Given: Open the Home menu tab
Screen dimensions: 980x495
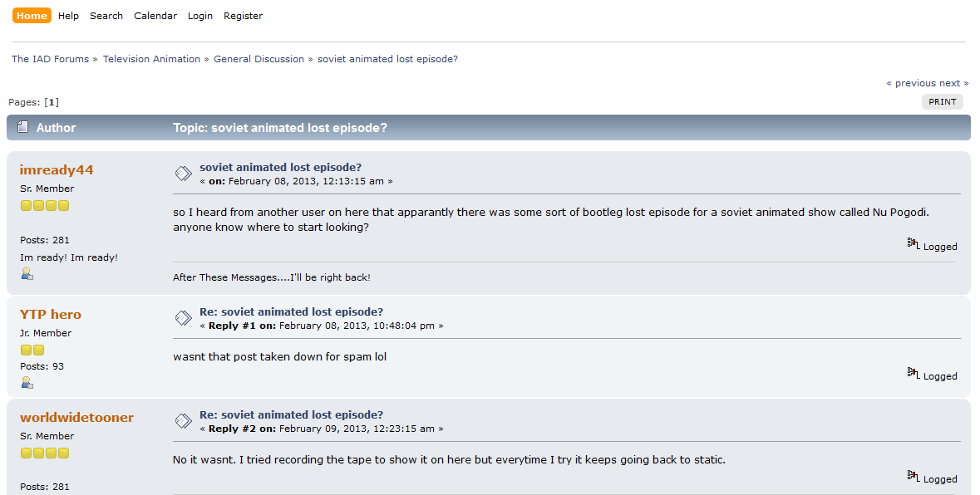Looking at the screenshot, I should 32,16.
